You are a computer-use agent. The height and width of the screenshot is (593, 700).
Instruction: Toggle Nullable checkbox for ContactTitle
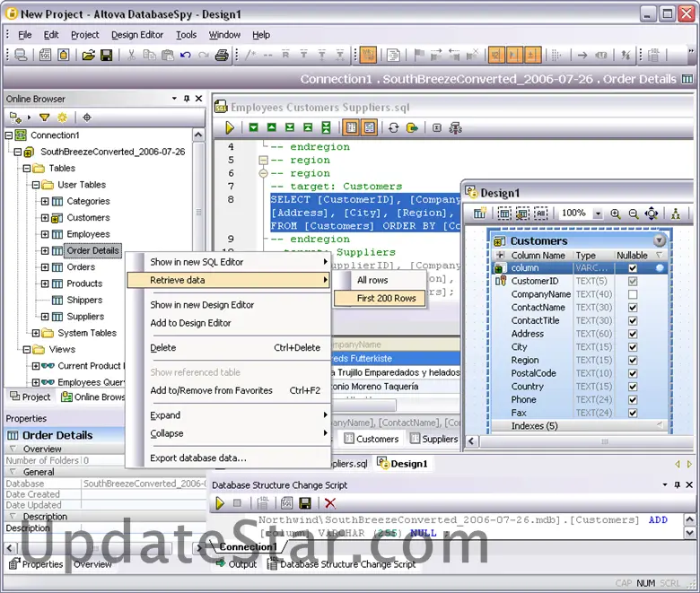coord(633,321)
